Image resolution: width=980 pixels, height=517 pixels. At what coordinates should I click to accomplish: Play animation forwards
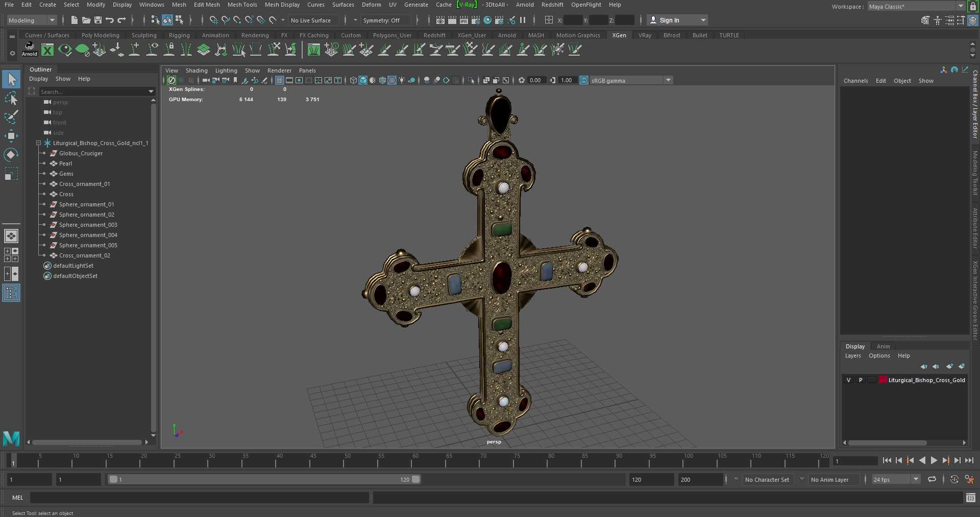[x=934, y=460]
